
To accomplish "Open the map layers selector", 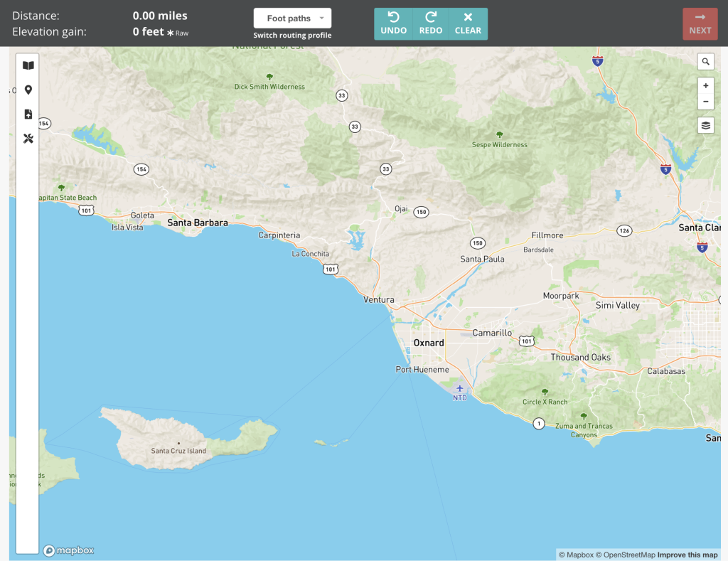I will pyautogui.click(x=706, y=125).
